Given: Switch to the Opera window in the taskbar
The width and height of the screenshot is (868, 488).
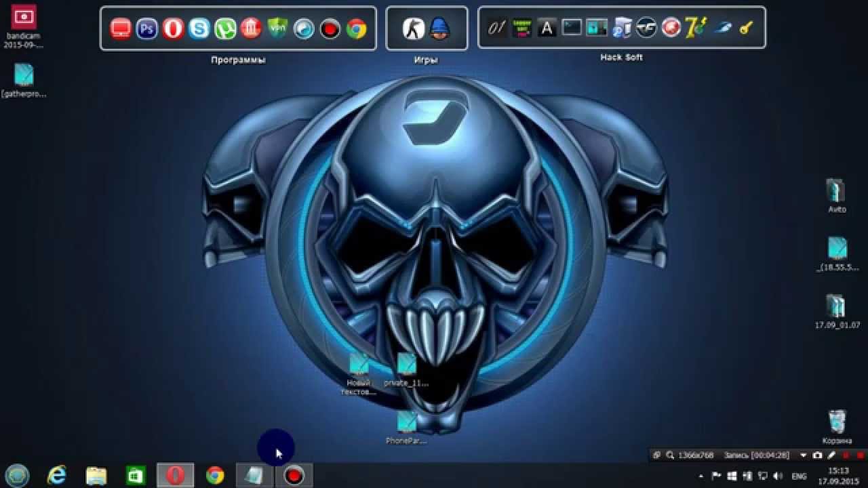Looking at the screenshot, I should 176,476.
